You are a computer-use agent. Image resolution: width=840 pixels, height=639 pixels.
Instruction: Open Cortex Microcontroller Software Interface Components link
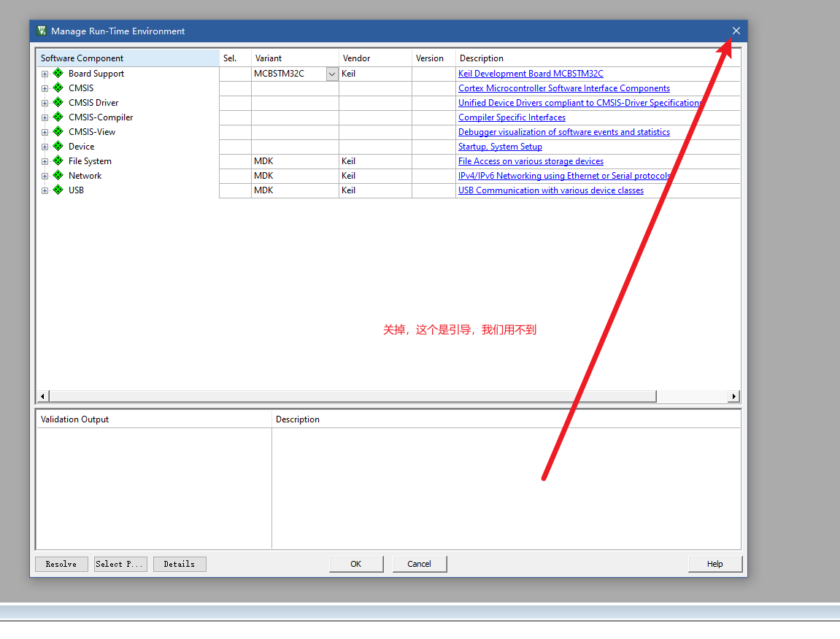click(x=563, y=88)
